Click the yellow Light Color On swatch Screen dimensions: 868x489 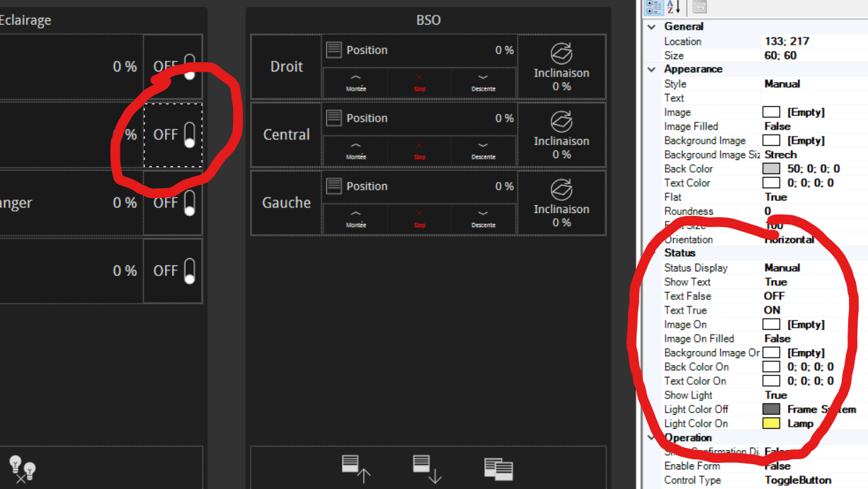(x=771, y=423)
